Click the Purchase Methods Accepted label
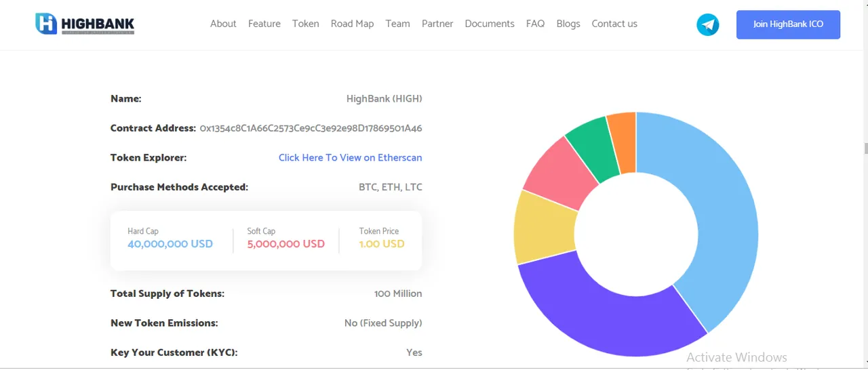The width and height of the screenshot is (868, 370). [179, 187]
